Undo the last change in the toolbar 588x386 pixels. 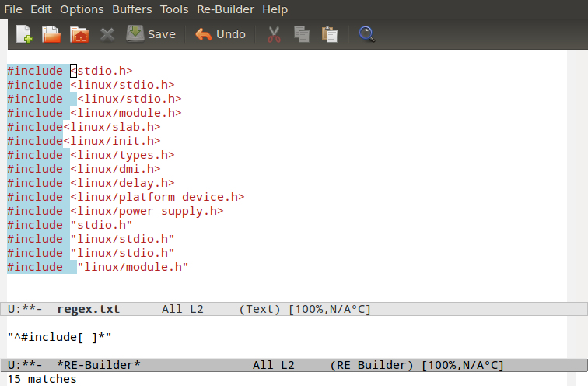(220, 34)
